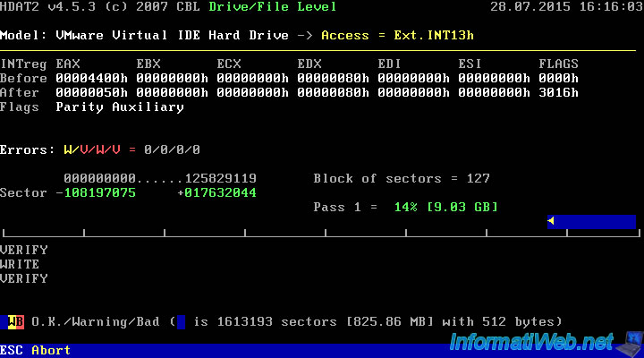644x358 pixels.
Task: Click 'Access = Ext.INT13h' text
Action: pyautogui.click(x=397, y=35)
